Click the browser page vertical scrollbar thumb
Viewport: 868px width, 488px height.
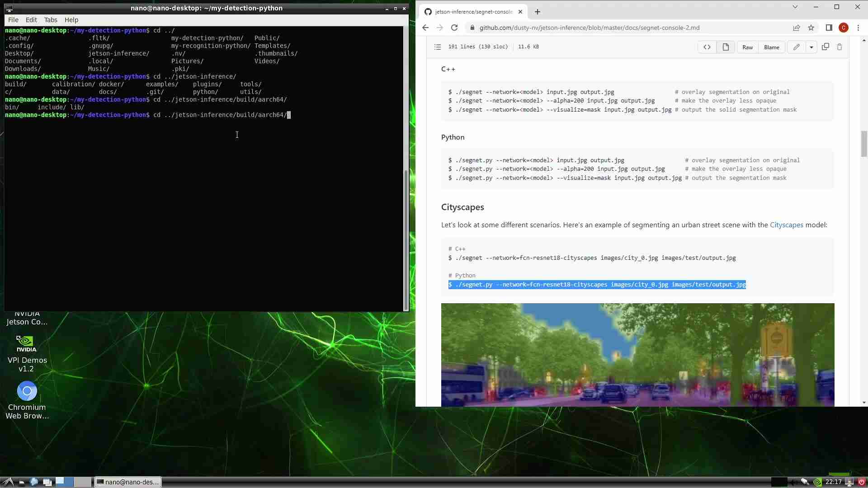pos(864,144)
